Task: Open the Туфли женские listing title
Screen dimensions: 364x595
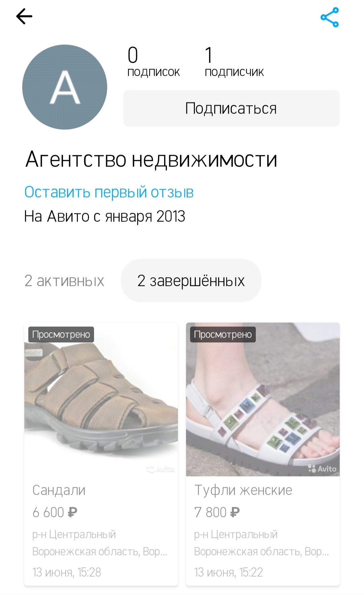Action: 243,490
